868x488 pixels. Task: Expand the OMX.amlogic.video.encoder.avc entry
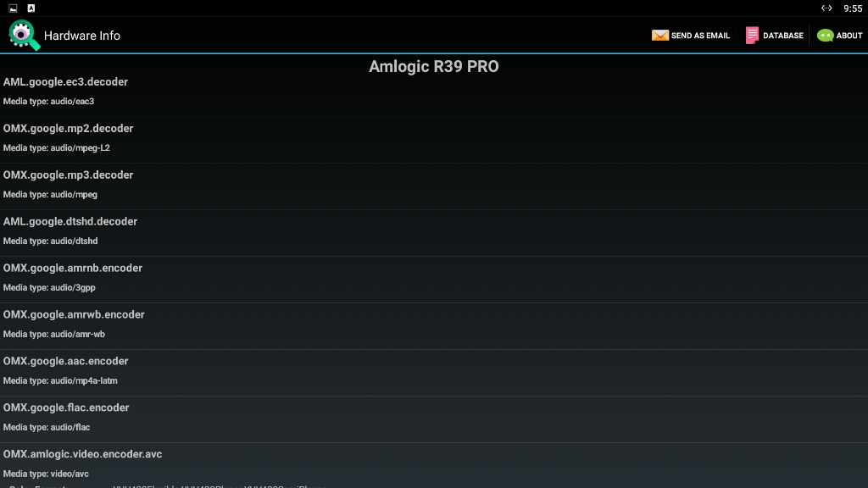click(434, 465)
